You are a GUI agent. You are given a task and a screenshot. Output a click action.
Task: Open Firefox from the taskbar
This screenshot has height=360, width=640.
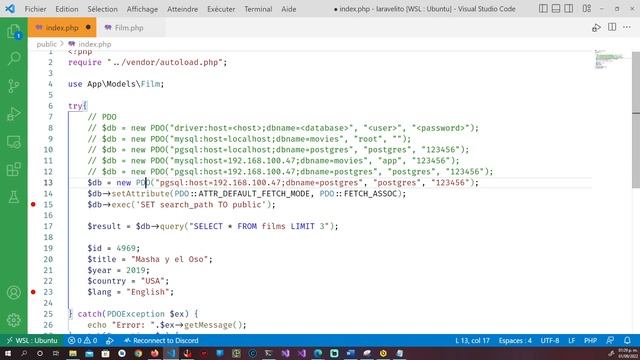(x=155, y=353)
